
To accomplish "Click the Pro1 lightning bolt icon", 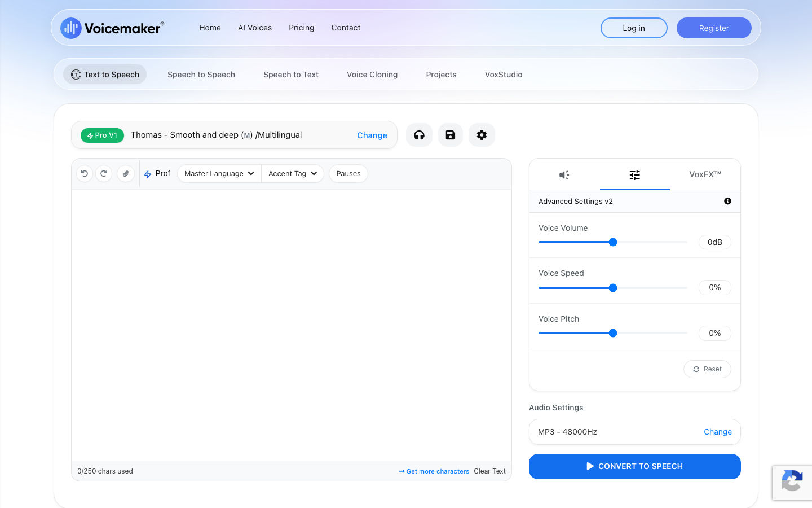I will point(148,174).
